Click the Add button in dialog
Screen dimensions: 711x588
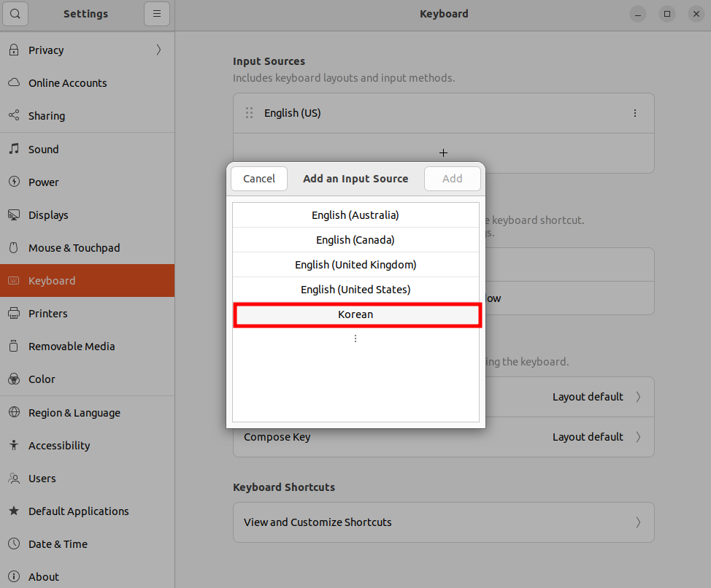point(452,179)
